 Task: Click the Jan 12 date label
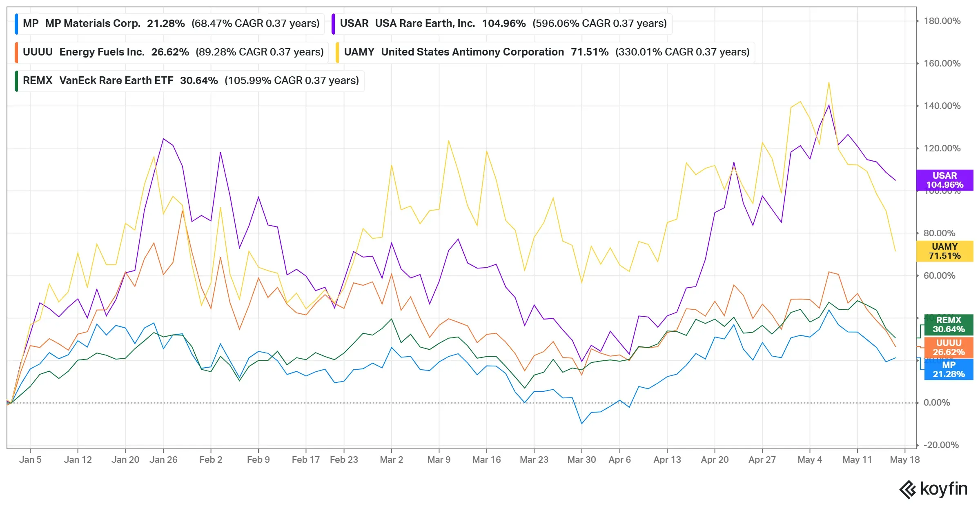point(78,460)
